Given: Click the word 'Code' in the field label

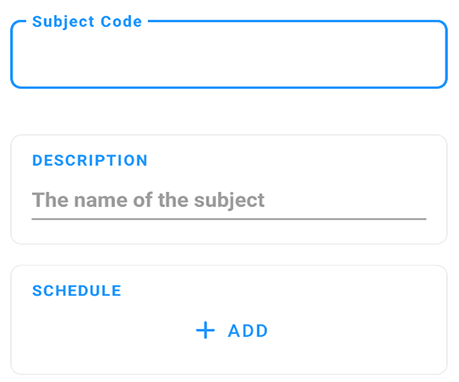Looking at the screenshot, I should click(121, 22).
